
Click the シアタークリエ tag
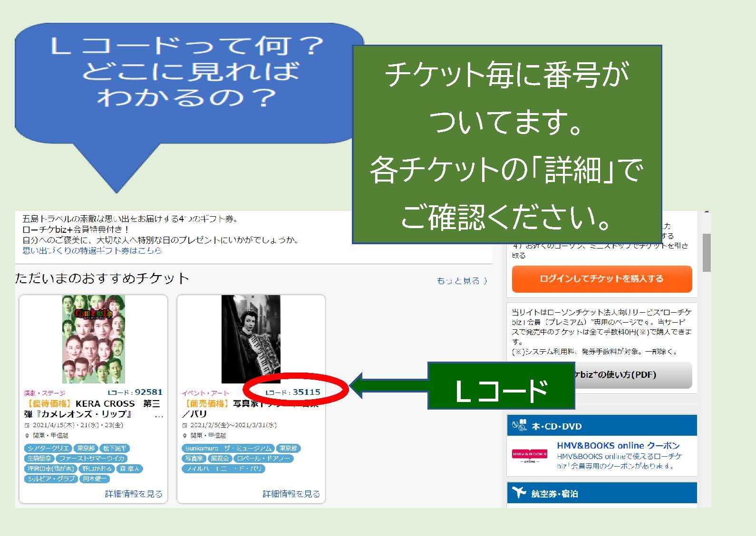(48, 449)
